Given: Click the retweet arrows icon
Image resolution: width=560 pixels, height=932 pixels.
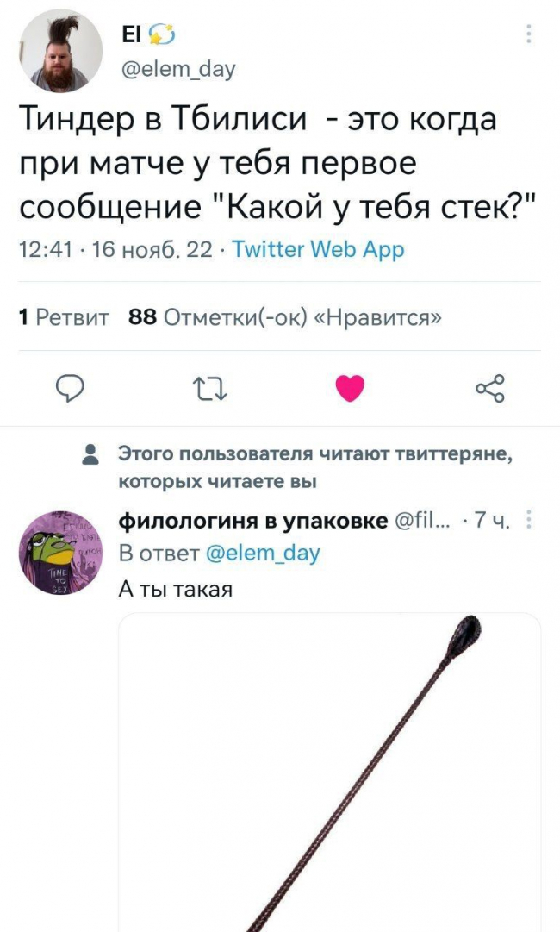Looking at the screenshot, I should coord(210,390).
